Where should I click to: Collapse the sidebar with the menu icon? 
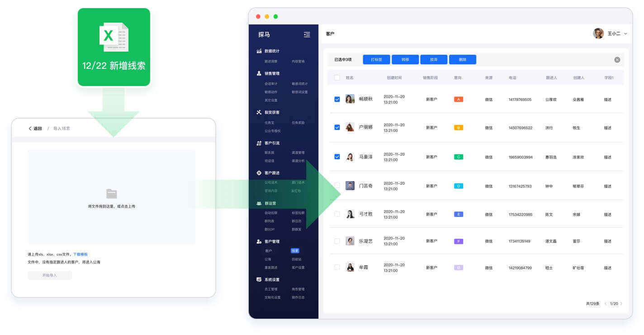(307, 34)
